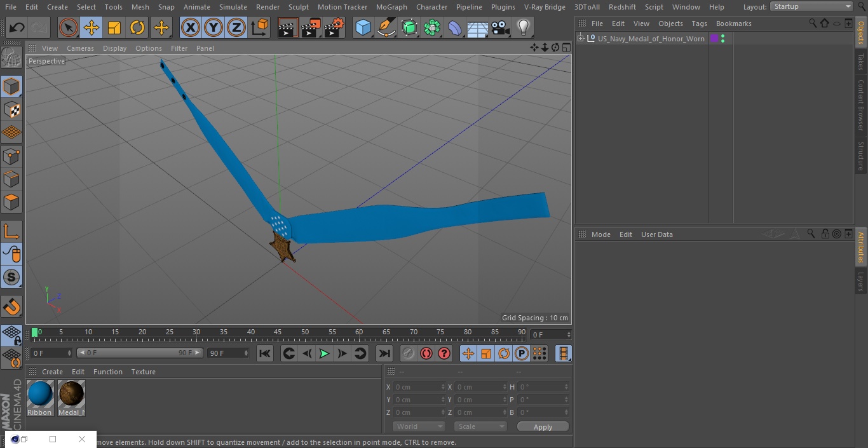
Task: Go to end of animation
Action: (384, 353)
